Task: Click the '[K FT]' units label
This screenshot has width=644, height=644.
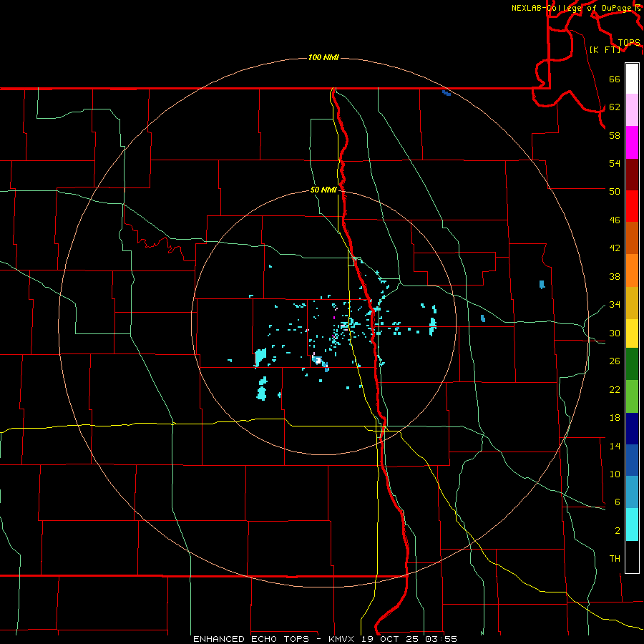Action: pos(605,49)
